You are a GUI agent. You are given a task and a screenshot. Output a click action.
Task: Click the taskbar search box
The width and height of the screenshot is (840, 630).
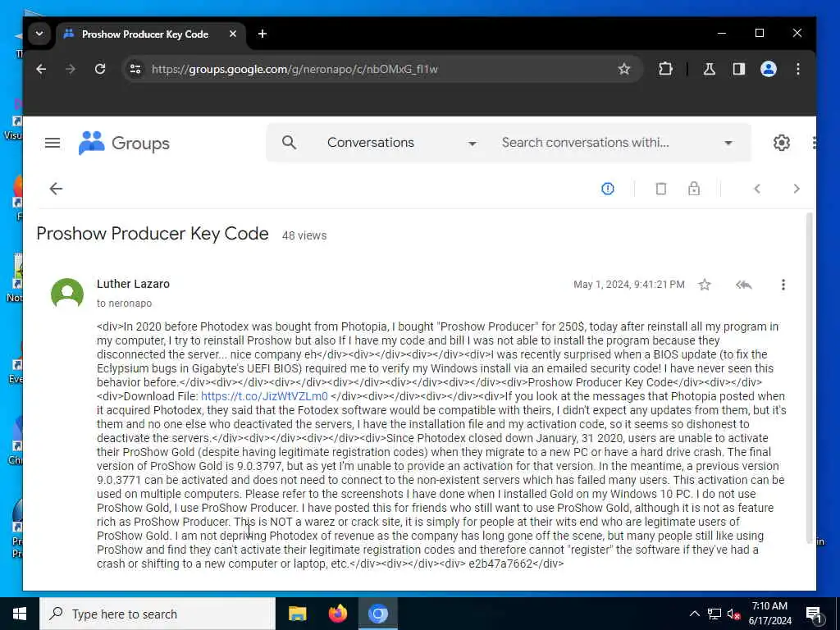click(157, 614)
